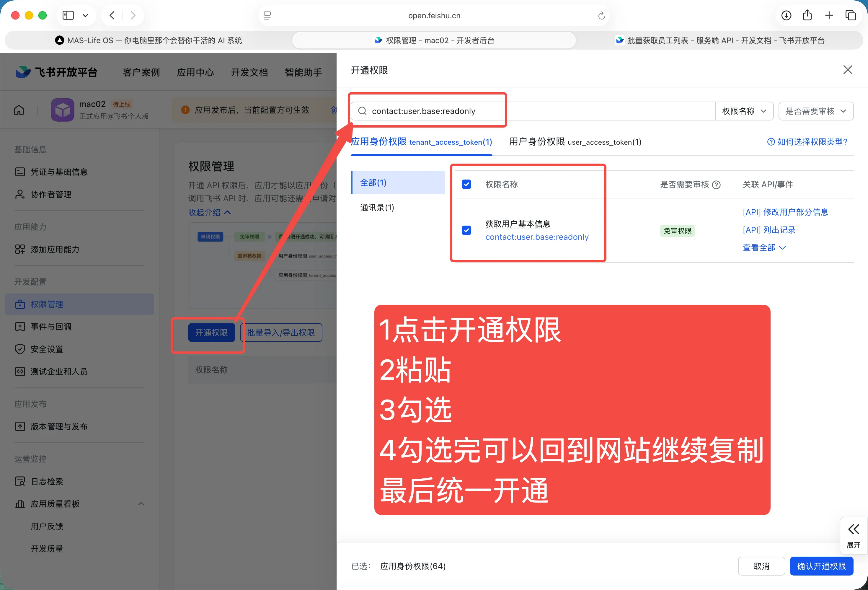The width and height of the screenshot is (868, 590).
Task: Click the help icon beside 是否需要审核 header
Action: tap(716, 185)
